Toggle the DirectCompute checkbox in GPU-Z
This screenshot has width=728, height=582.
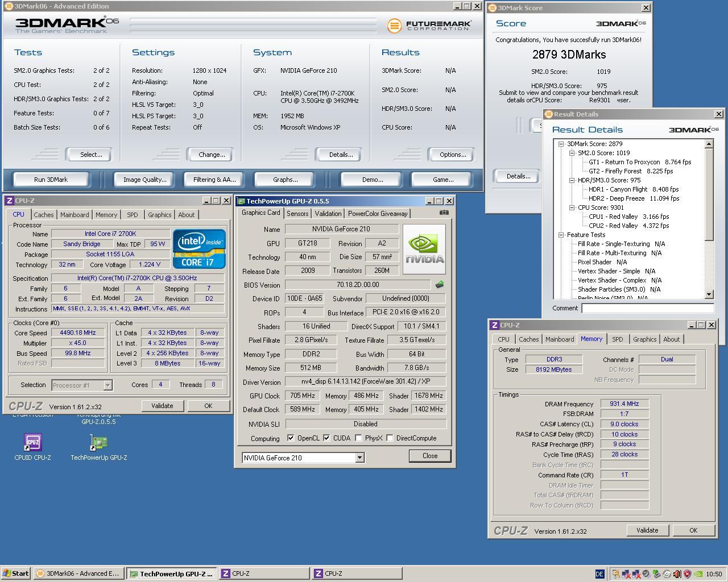[390, 438]
